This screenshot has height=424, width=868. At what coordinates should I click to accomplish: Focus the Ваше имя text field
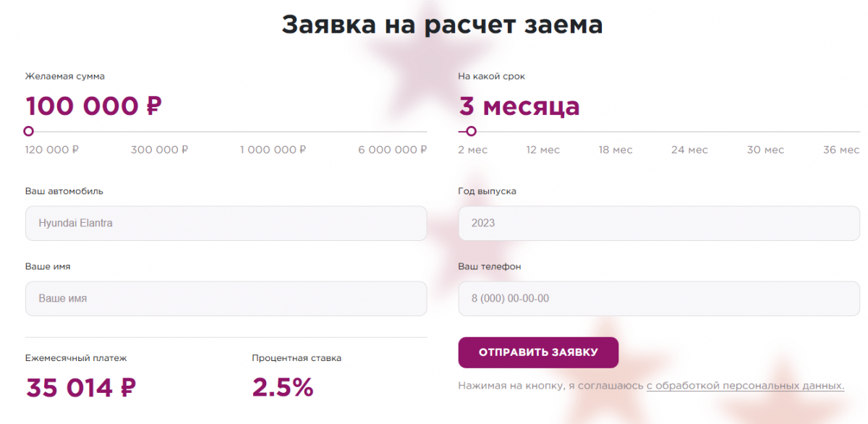click(x=226, y=298)
